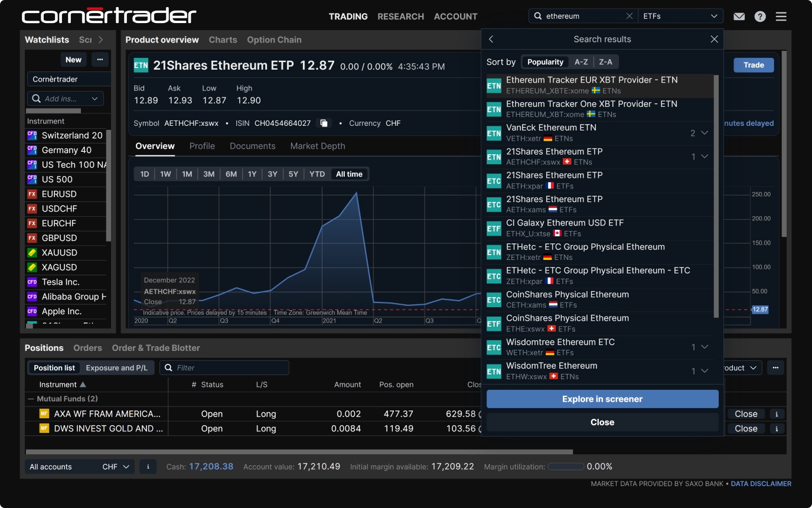Create New watchlist

point(73,60)
